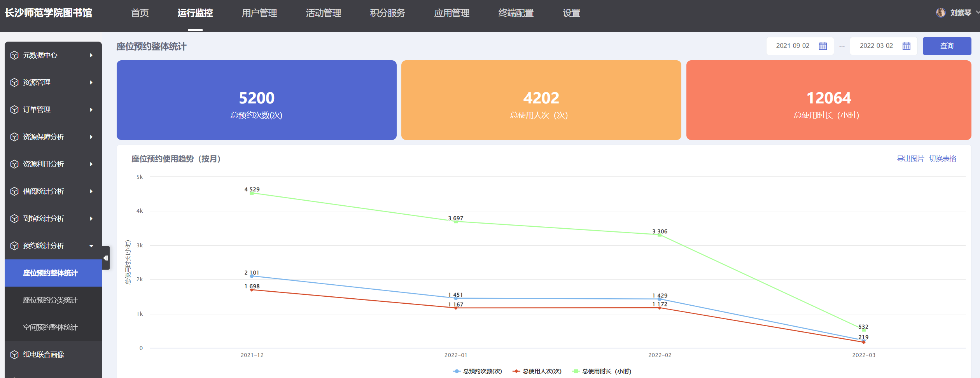This screenshot has width=980, height=378.
Task: Expand the 借阅统计分析 sidebar menu arrow
Action: pos(91,191)
